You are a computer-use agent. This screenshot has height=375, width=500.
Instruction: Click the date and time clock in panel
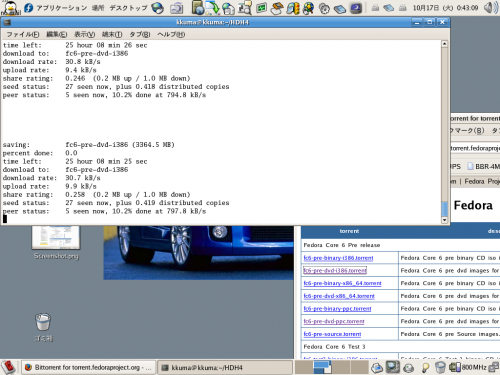(x=446, y=8)
